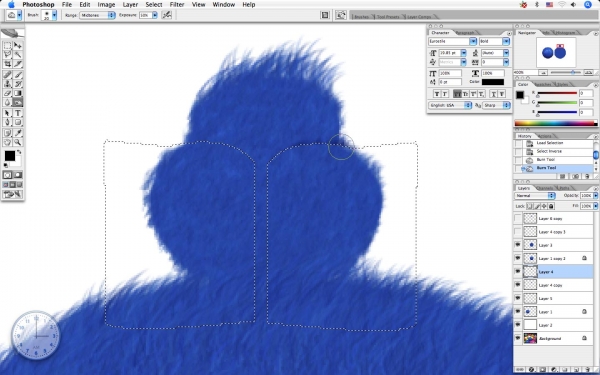Enable the airbrush option in options bar
This screenshot has width=600, height=375.
[167, 15]
